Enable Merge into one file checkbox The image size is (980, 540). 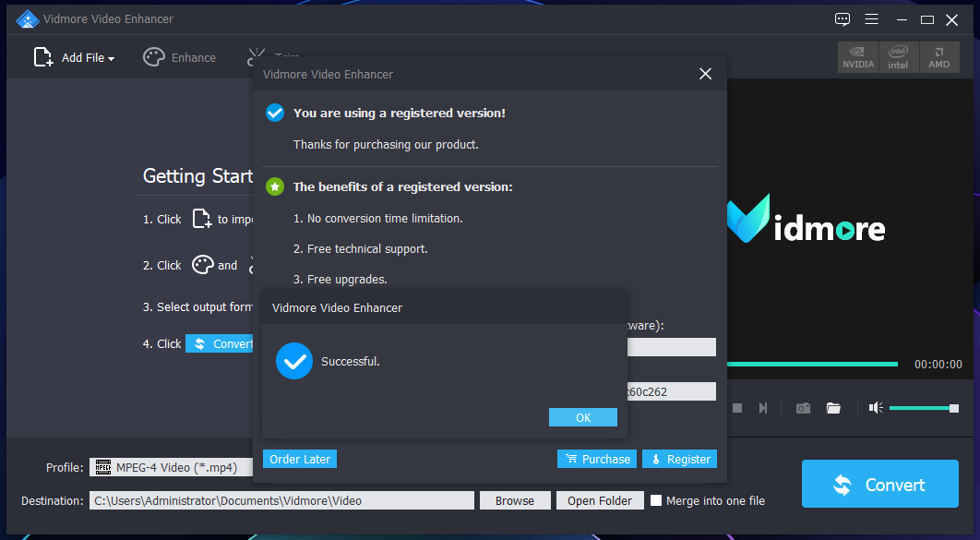[x=655, y=500]
